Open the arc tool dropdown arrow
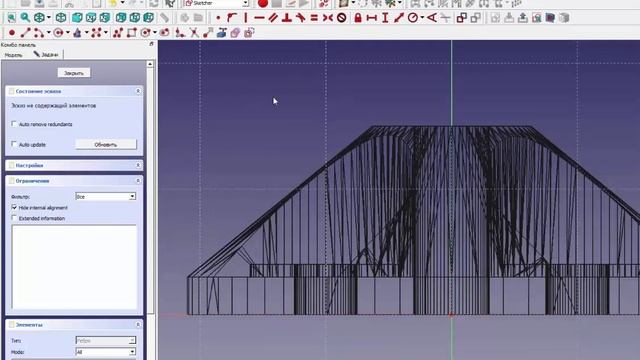640x360 pixels. tap(48, 33)
